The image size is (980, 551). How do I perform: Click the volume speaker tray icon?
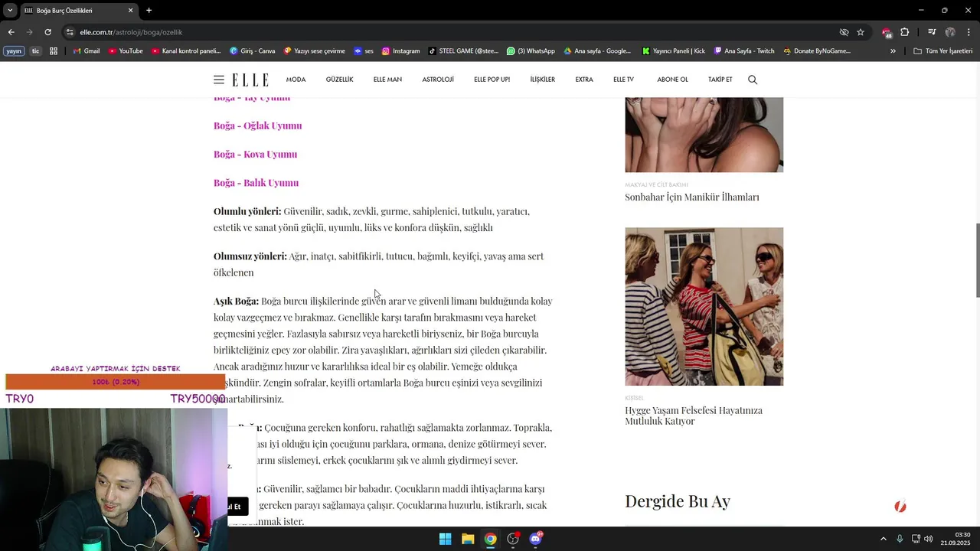[929, 539]
